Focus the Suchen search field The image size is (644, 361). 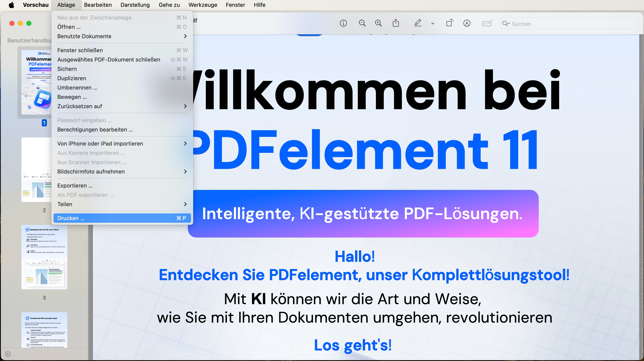click(569, 24)
